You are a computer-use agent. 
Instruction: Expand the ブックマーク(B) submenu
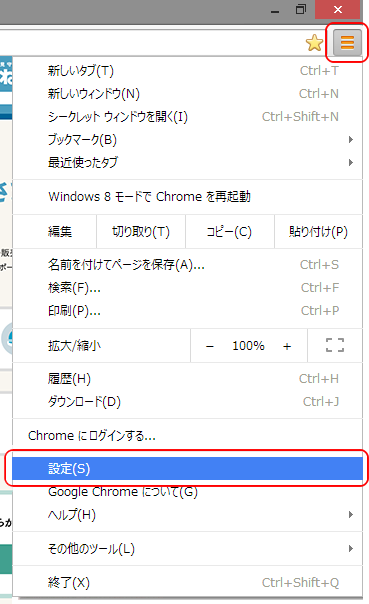click(188, 139)
